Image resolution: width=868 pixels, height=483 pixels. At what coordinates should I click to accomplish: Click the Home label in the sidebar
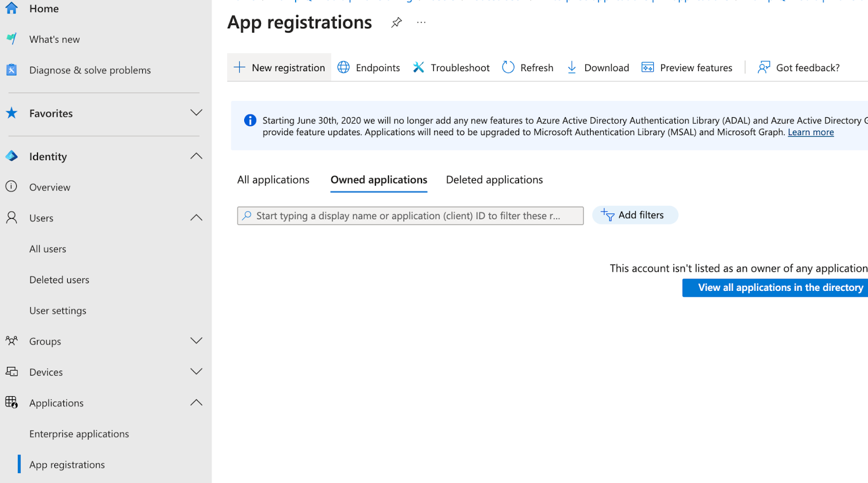(44, 9)
